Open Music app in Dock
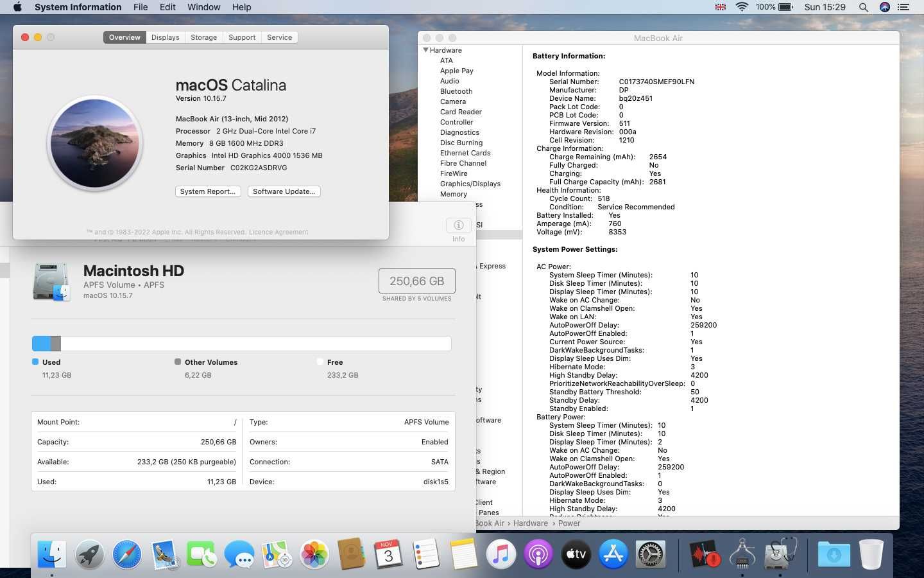The image size is (924, 578). click(501, 554)
